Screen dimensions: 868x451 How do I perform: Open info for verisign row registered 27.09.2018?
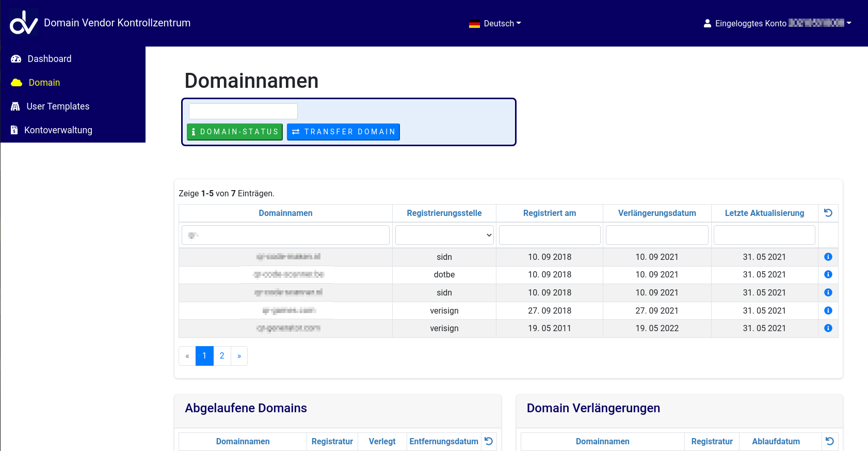coord(828,310)
